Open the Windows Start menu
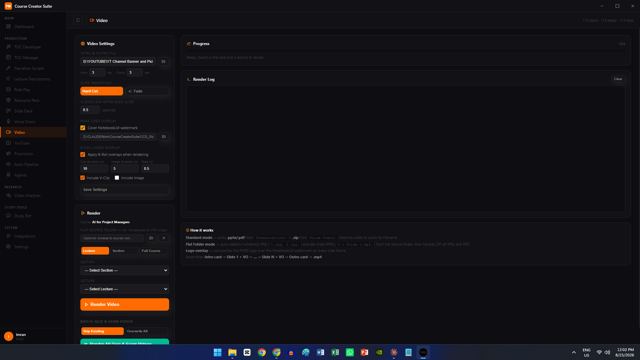This screenshot has width=640, height=360. click(218, 352)
